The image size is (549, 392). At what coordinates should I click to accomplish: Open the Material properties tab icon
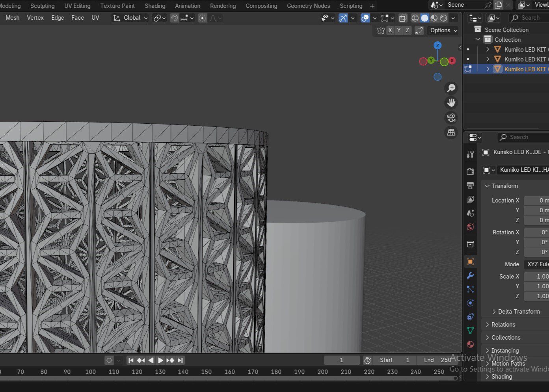[x=470, y=344]
